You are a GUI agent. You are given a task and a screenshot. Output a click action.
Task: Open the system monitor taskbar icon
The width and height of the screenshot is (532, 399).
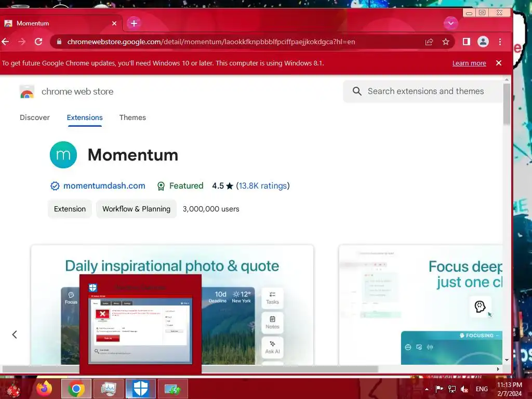point(108,389)
